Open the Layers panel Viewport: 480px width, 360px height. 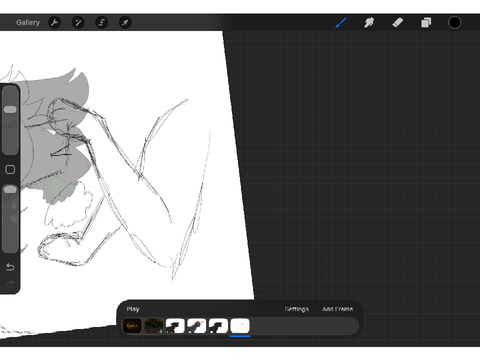426,23
